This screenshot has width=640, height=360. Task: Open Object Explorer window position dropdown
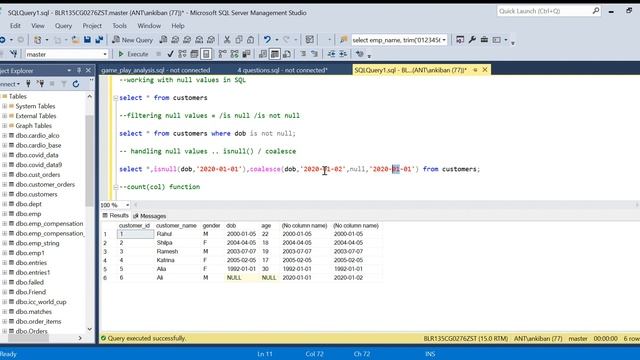pos(69,71)
